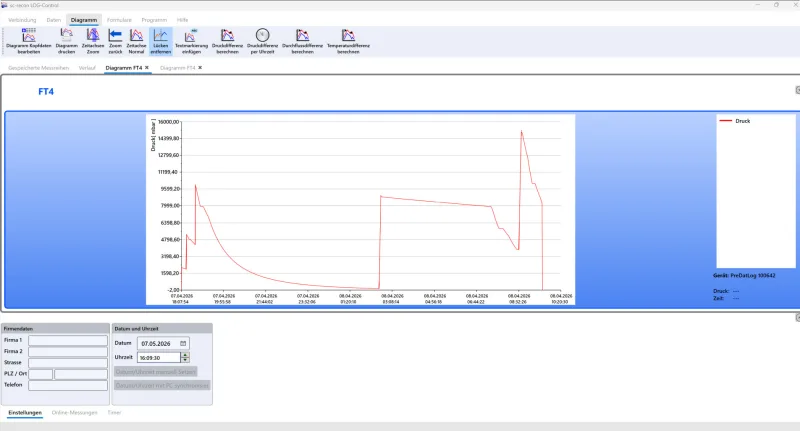Open the Verbindung ribbon tab
Screen dimensions: 800x431
click(x=22, y=20)
